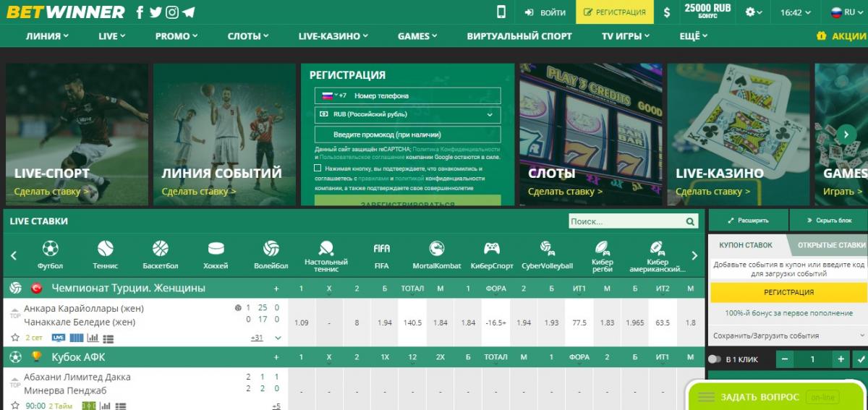This screenshot has width=868, height=410.
Task: Open phone country code selector +7
Action: pos(333,95)
